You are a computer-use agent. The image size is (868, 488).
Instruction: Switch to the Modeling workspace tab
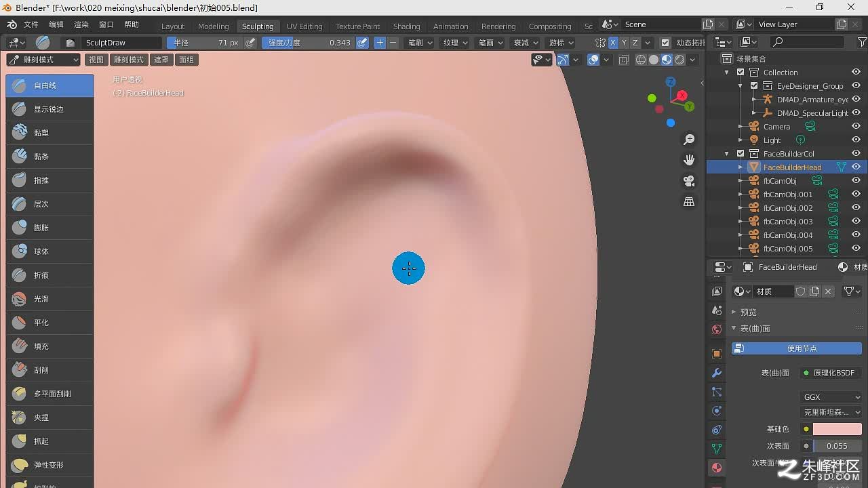tap(214, 26)
